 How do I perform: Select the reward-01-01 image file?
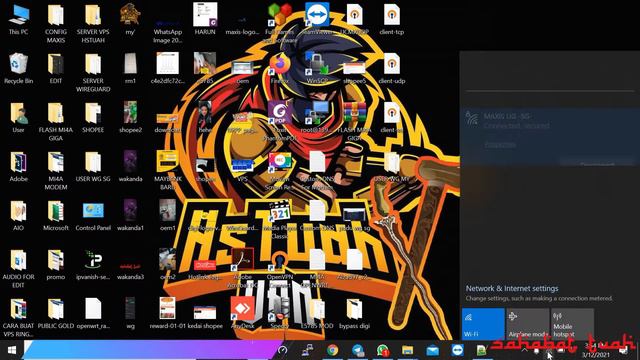pos(168,313)
